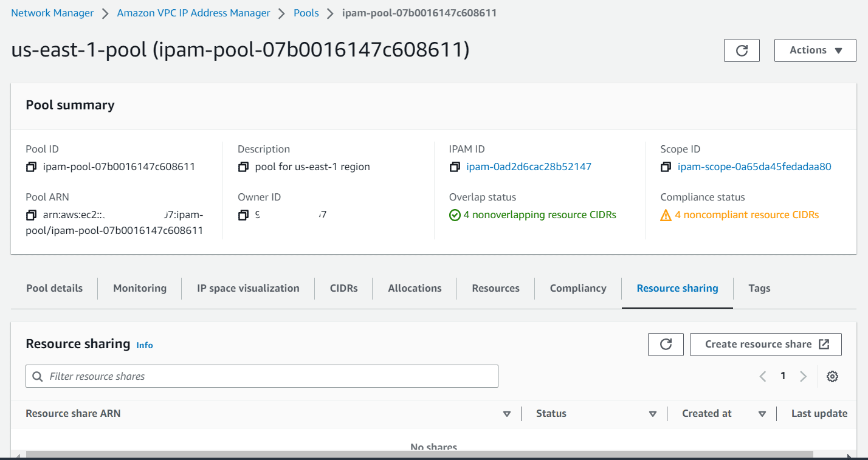Viewport: 868px width, 460px height.
Task: Open Network Manager breadcrumb link
Action: tap(52, 13)
